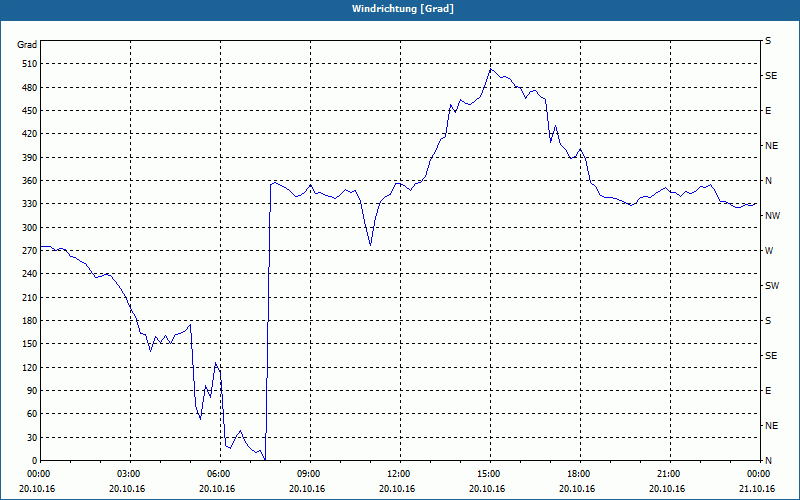Select the 90 y-axis value
Image resolution: width=800 pixels, height=500 pixels.
point(32,391)
